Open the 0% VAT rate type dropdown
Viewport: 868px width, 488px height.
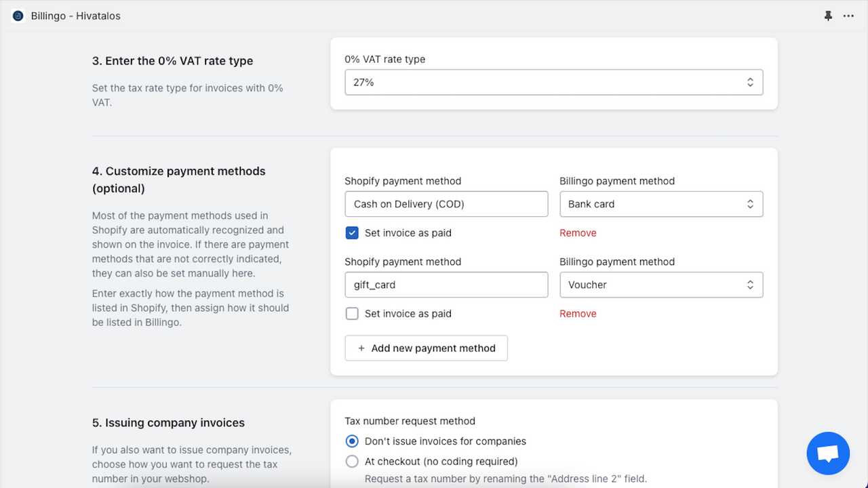pos(553,82)
